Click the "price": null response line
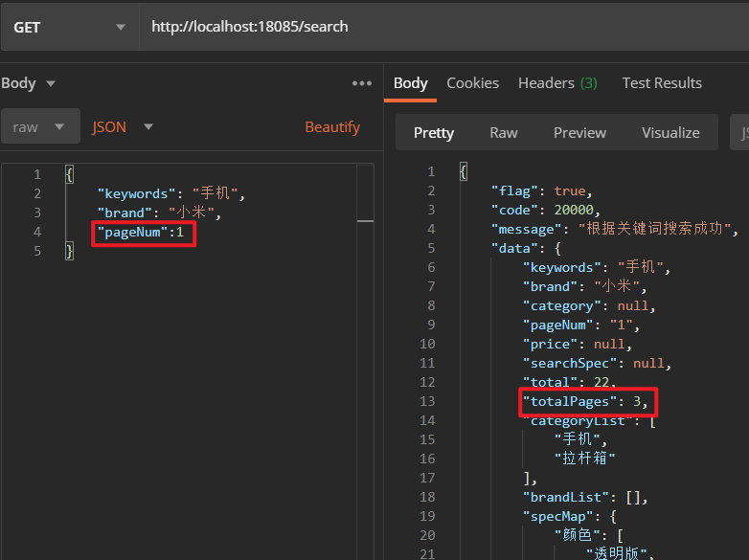The width and height of the screenshot is (749, 560). coord(577,345)
